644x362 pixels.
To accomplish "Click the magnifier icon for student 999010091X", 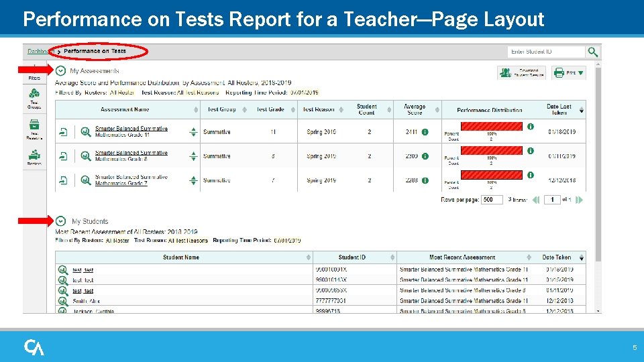I will (x=63, y=269).
